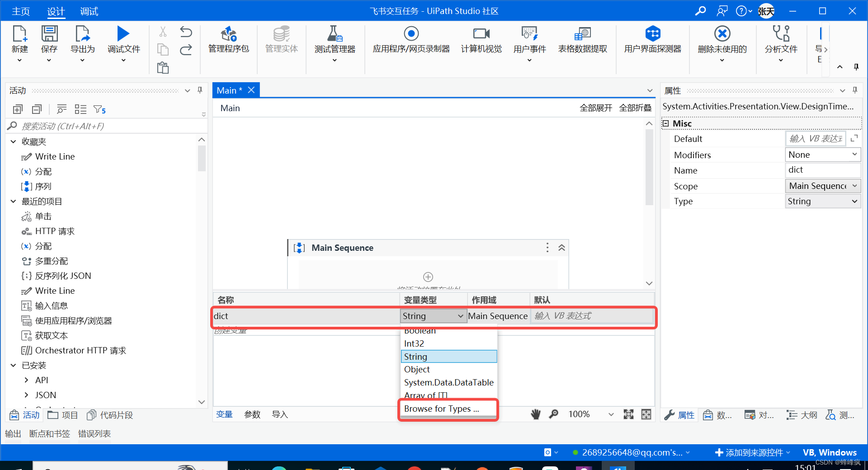Collapse the Favorites (收藏夹) tree group
The height and width of the screenshot is (470, 868).
13,141
